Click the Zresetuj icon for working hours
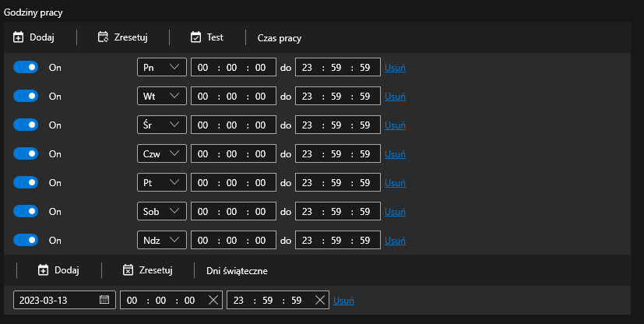 click(103, 37)
